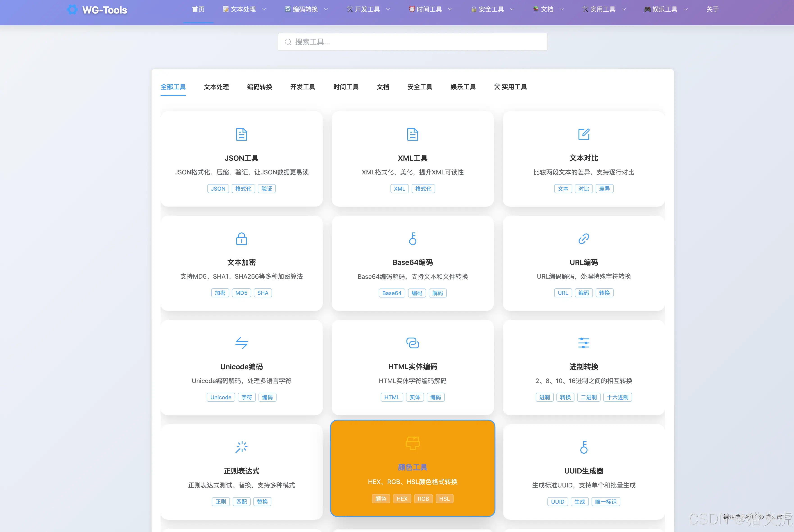Screen dimensions: 794x532
Task: Click the Unicode编码 swap arrows icon
Action: click(241, 343)
